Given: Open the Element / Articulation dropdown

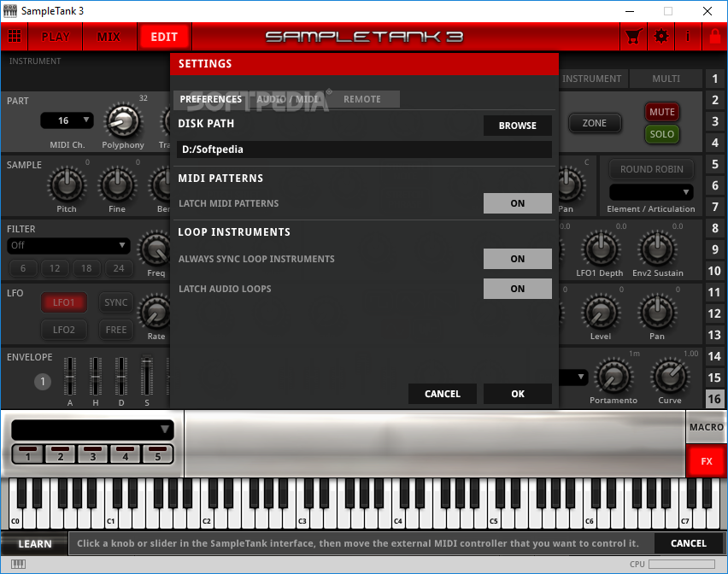Looking at the screenshot, I should [x=651, y=192].
